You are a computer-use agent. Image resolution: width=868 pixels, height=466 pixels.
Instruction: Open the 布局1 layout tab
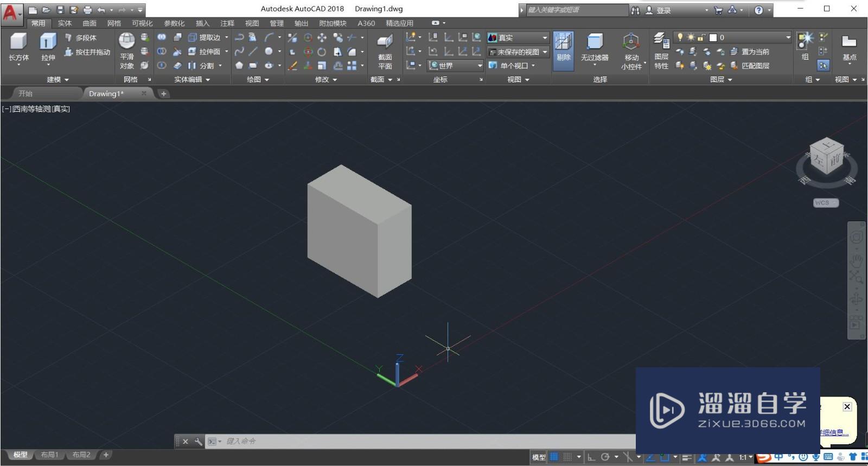click(49, 455)
